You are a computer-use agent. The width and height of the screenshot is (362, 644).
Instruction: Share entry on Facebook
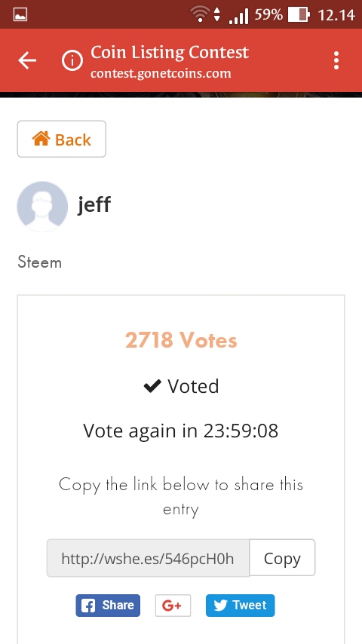[x=108, y=606]
